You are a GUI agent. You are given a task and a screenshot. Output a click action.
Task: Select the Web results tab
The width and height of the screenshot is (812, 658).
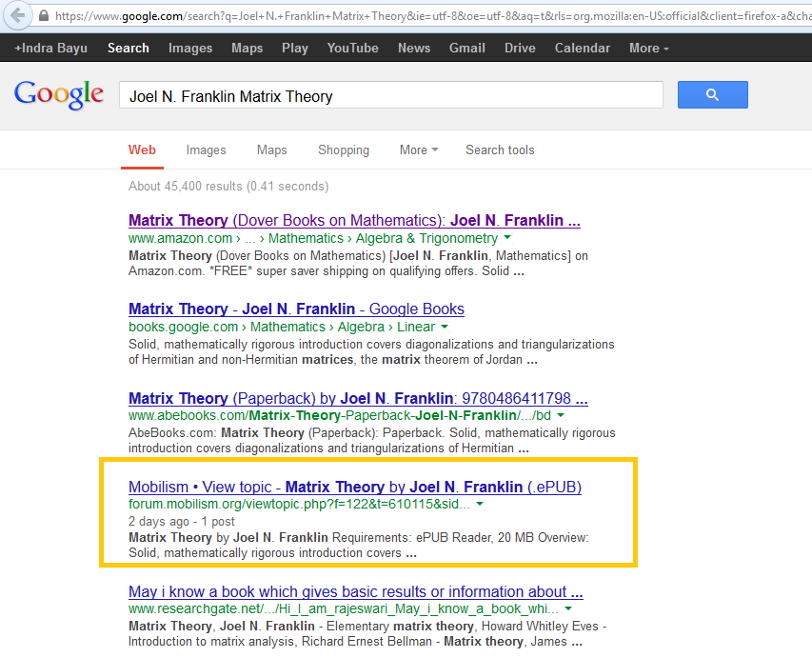click(x=142, y=150)
